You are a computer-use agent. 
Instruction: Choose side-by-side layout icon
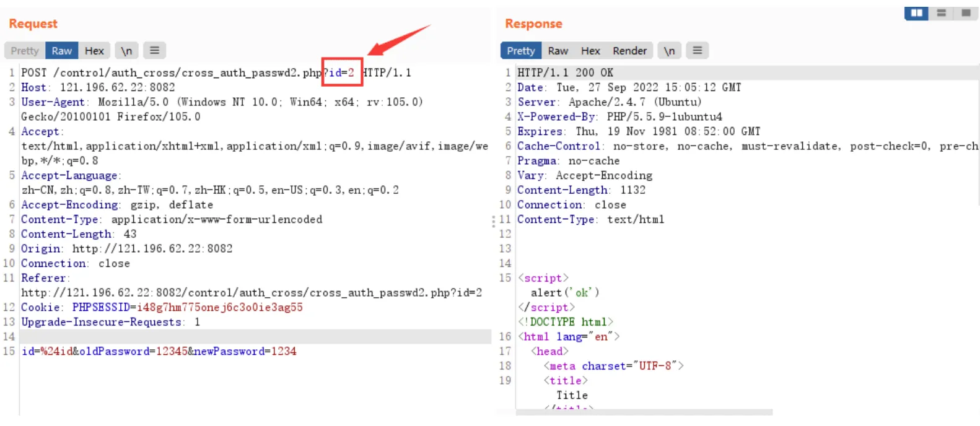click(x=916, y=13)
